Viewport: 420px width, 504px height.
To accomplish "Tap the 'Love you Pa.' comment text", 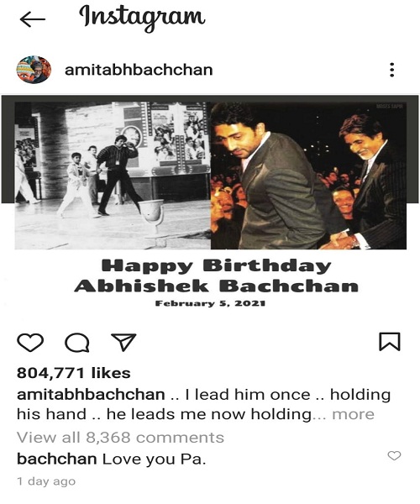I will [155, 459].
